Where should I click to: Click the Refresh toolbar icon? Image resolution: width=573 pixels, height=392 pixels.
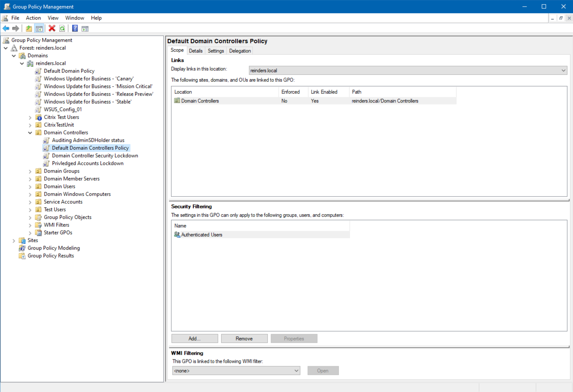click(x=62, y=28)
